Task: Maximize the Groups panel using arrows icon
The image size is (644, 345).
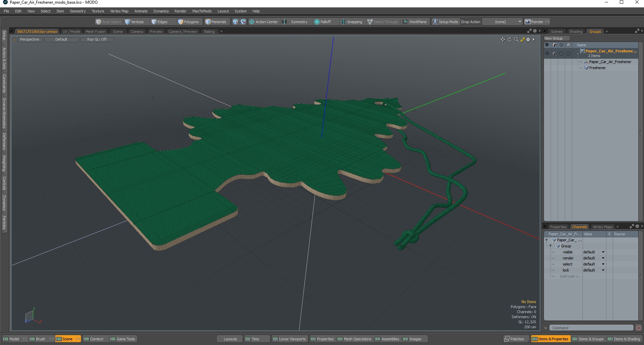Action: (x=637, y=31)
